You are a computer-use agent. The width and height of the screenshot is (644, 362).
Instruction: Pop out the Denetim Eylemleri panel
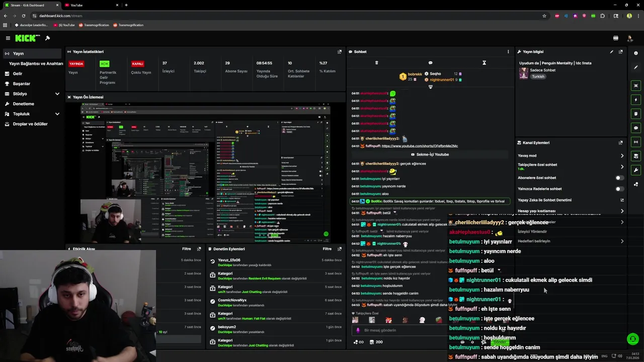(x=340, y=249)
